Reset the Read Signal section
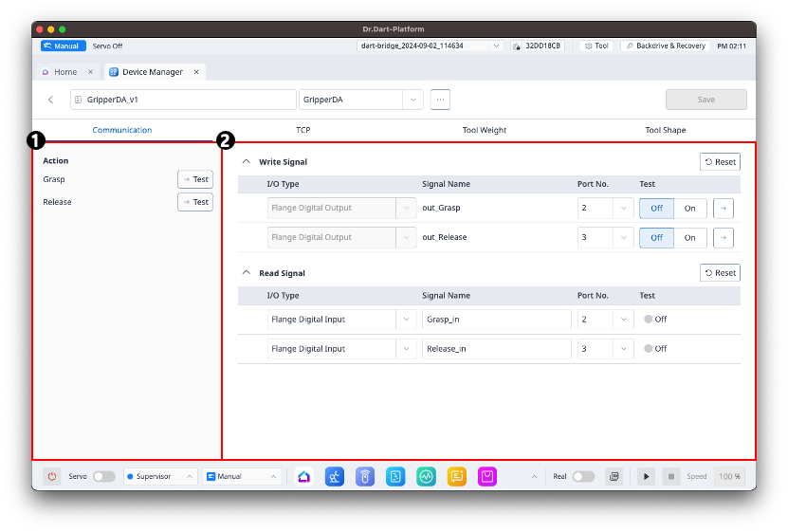Viewport: 788px width, 532px height. click(720, 273)
